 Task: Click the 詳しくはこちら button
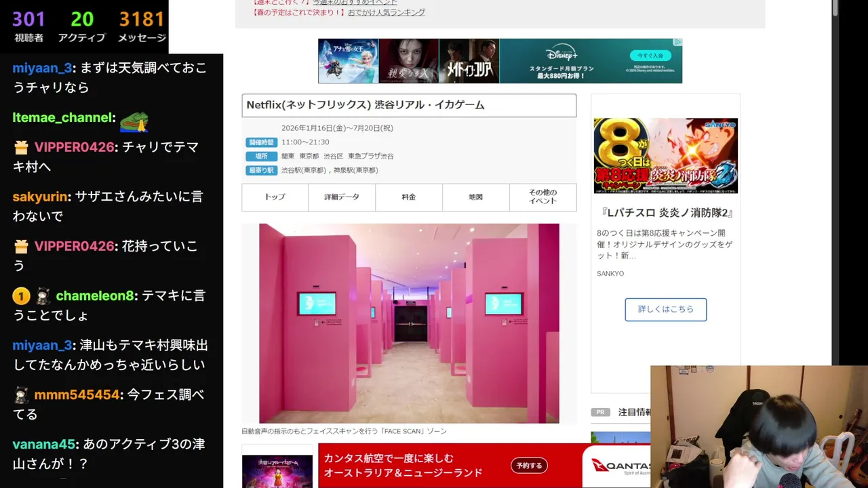pyautogui.click(x=665, y=309)
